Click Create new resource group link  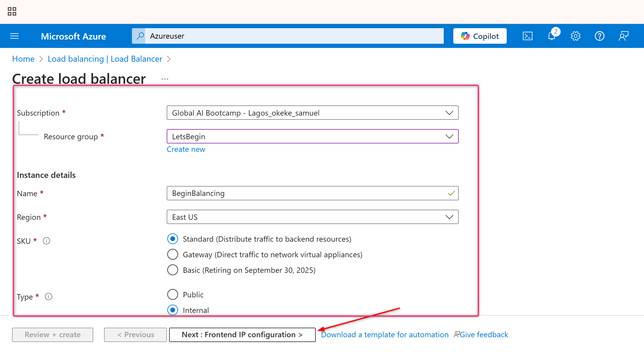pos(186,149)
